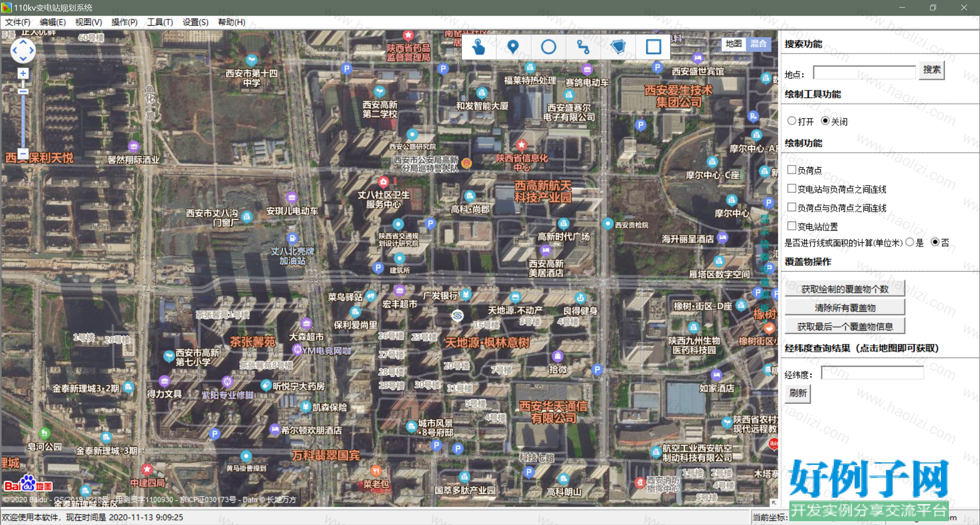This screenshot has height=525, width=980.
Task: Select the polygon drawing tool
Action: [x=618, y=47]
